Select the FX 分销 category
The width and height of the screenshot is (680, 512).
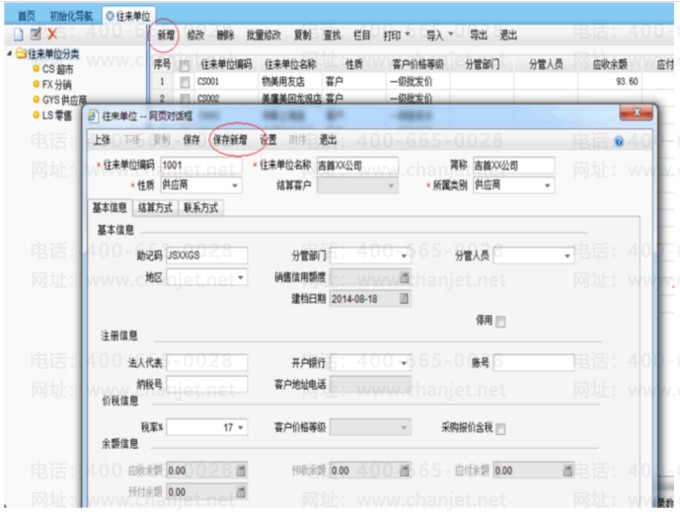point(56,84)
